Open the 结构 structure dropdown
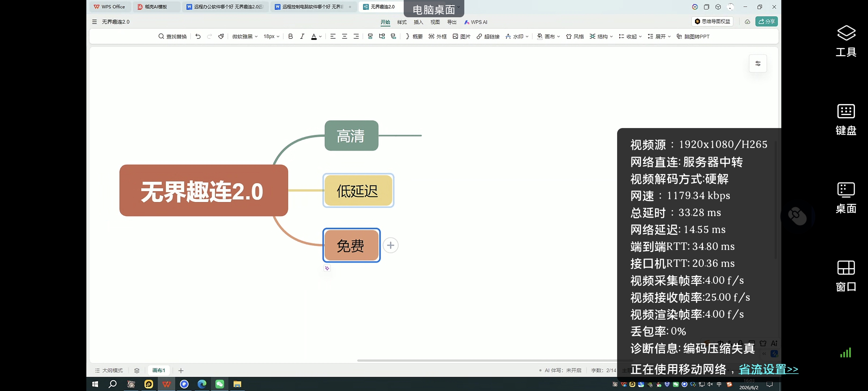Viewport: 868px width, 391px height. pyautogui.click(x=601, y=36)
